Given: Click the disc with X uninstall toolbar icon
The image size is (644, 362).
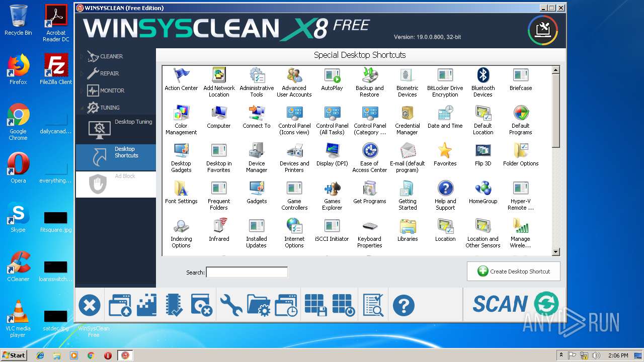Looking at the screenshot, I should (x=202, y=305).
